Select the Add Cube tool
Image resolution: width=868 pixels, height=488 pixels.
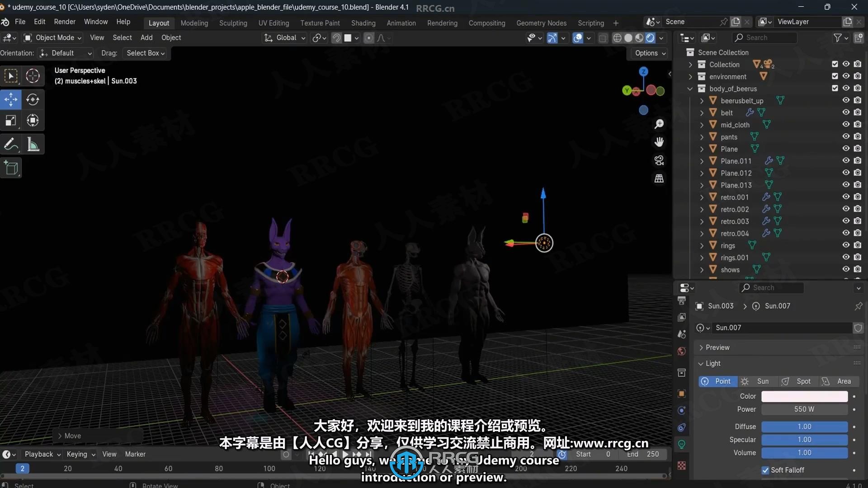11,168
